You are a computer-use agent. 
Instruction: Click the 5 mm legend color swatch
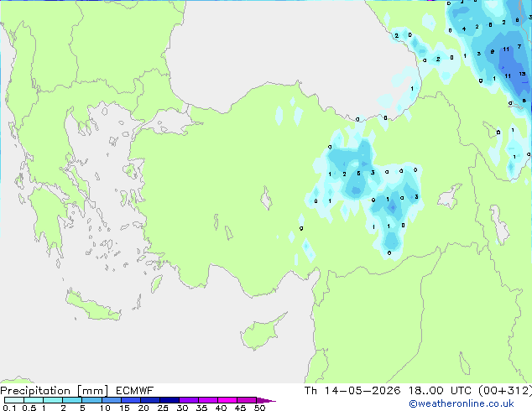coord(91,400)
